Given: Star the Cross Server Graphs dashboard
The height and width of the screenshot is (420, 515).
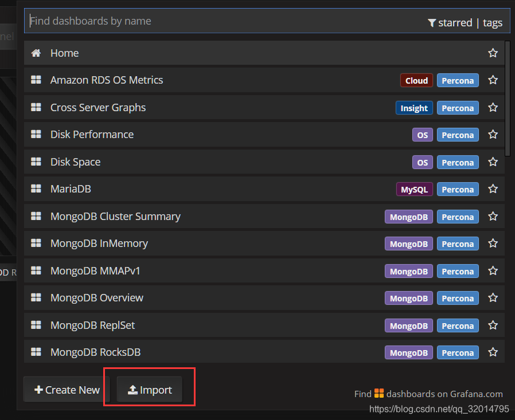Looking at the screenshot, I should point(493,108).
